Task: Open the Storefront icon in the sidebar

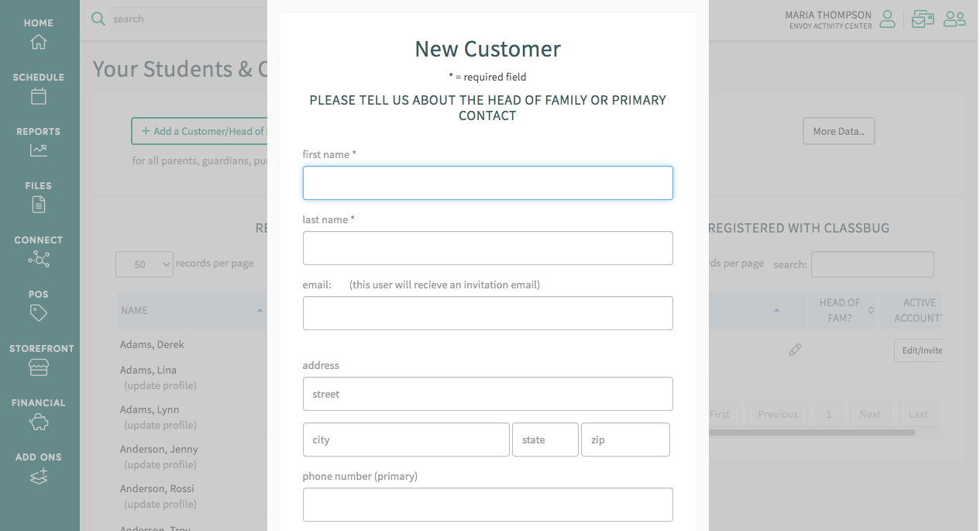Action: coord(38,367)
